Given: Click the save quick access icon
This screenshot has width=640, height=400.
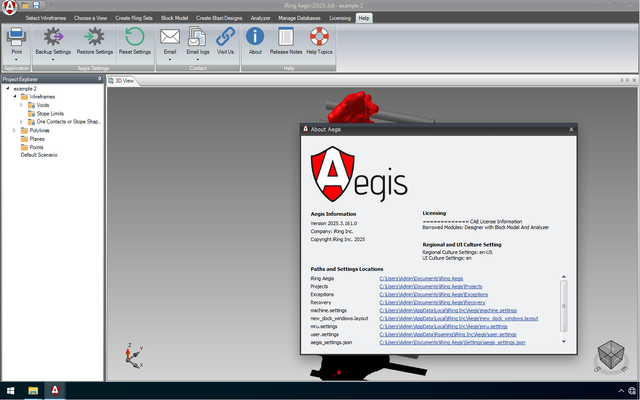Looking at the screenshot, I should [x=36, y=5].
